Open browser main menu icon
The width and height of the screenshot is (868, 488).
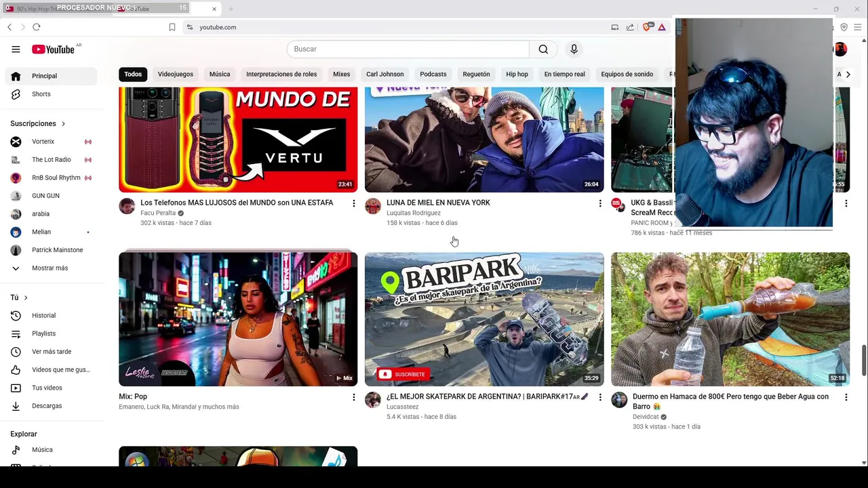tap(858, 27)
